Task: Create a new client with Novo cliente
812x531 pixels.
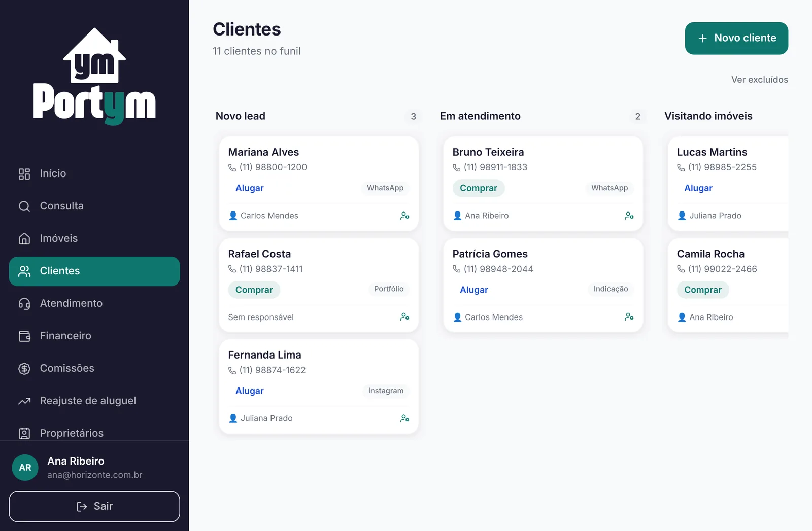Action: pos(736,38)
